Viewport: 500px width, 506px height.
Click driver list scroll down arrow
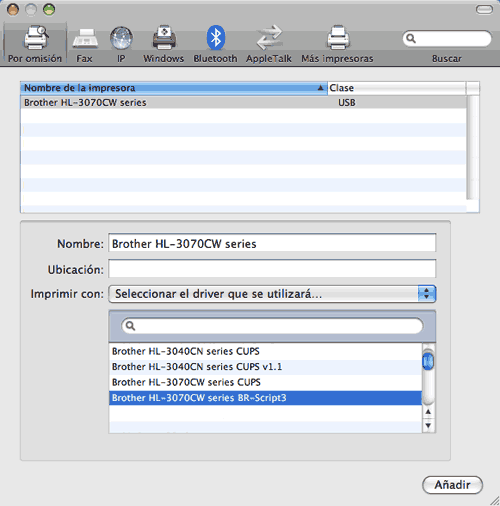[428, 426]
